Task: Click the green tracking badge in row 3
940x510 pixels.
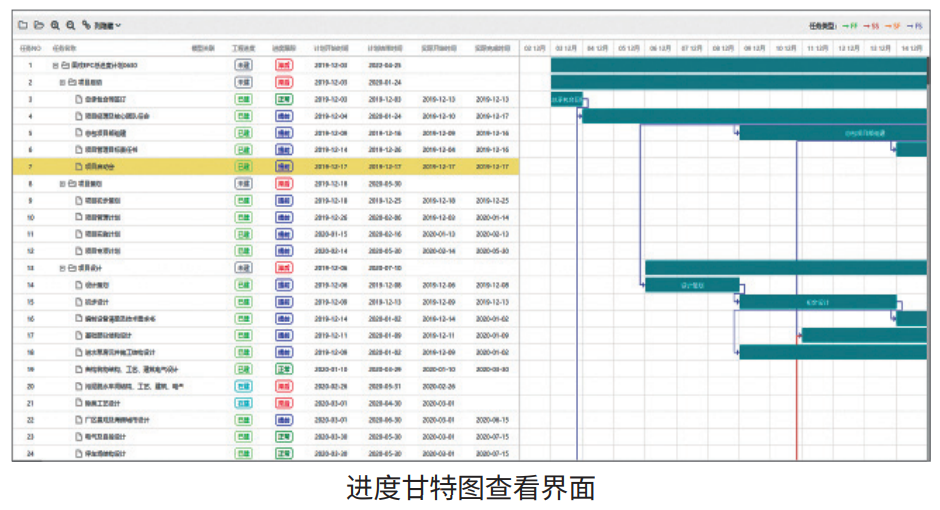Action: 284,99
